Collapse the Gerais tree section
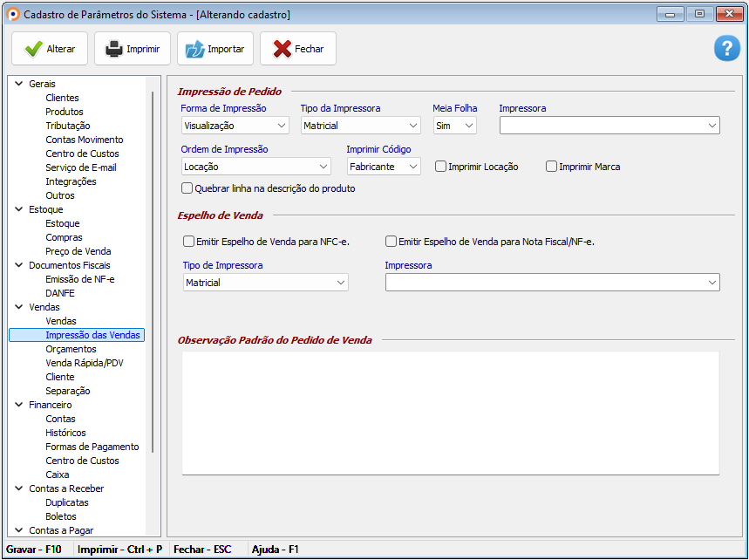 pyautogui.click(x=19, y=84)
